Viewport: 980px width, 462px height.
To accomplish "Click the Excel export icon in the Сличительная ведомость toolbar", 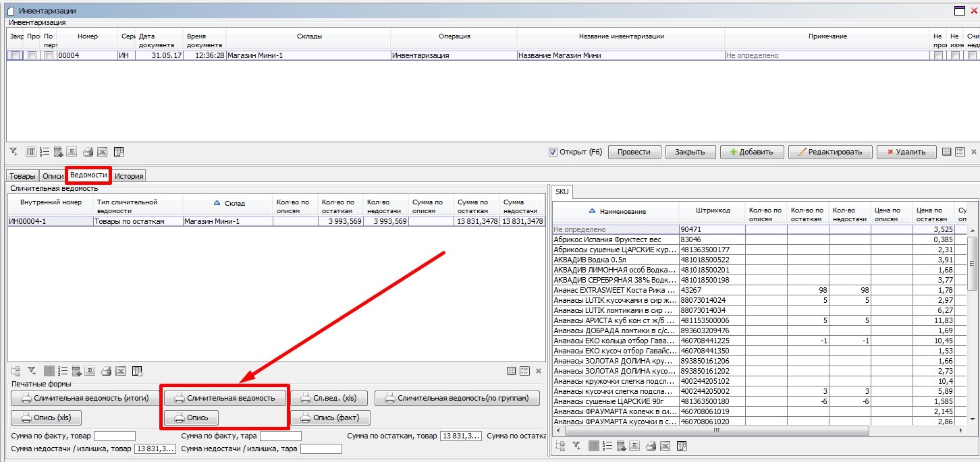I will (121, 371).
